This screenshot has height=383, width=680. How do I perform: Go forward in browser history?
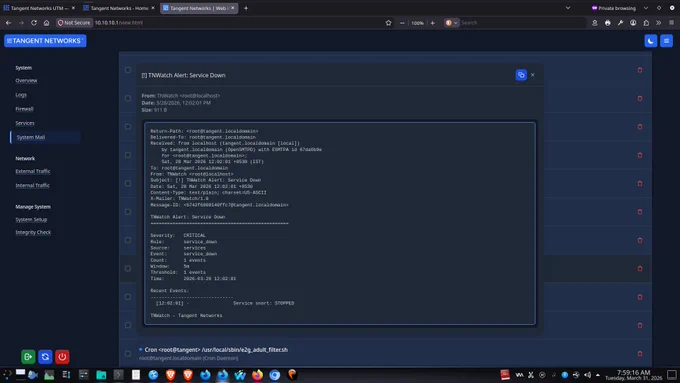(x=21, y=23)
